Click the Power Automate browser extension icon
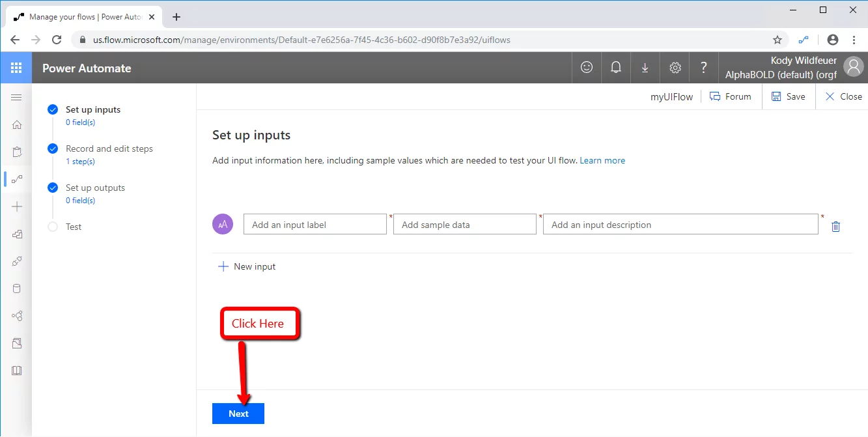 tap(804, 40)
